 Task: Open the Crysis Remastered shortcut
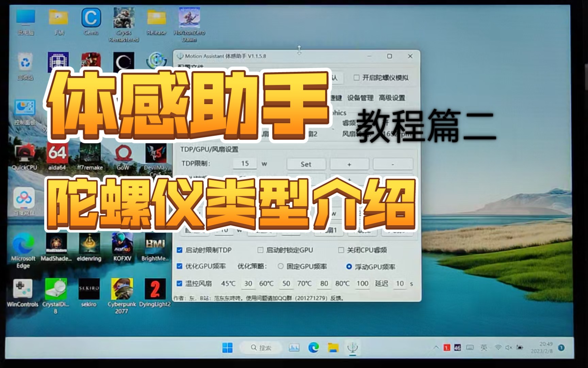point(124,25)
